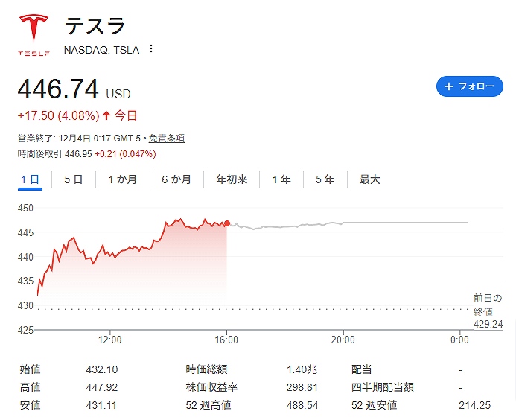The width and height of the screenshot is (516, 420).
Task: Click the red up arrow price indicator
Action: (106, 115)
